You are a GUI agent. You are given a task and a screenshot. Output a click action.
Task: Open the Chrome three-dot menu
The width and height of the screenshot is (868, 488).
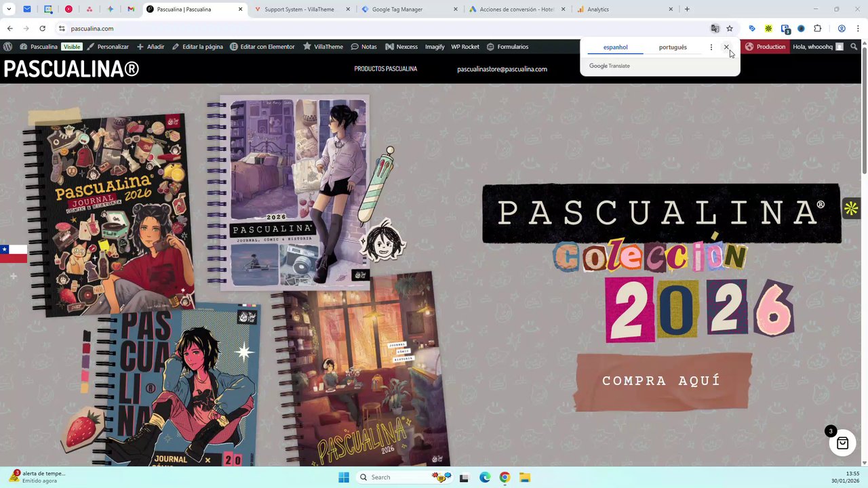[x=858, y=28]
